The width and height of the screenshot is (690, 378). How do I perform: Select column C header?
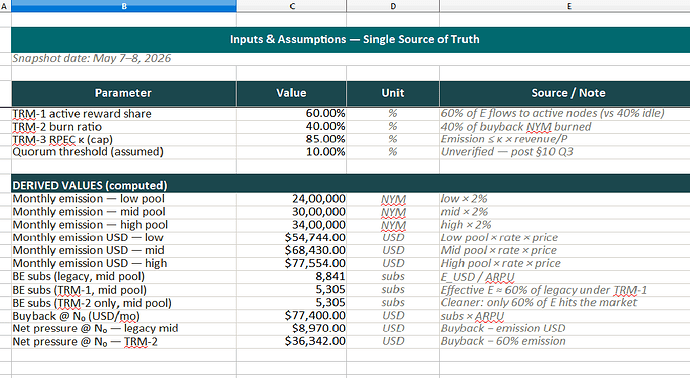(x=291, y=6)
